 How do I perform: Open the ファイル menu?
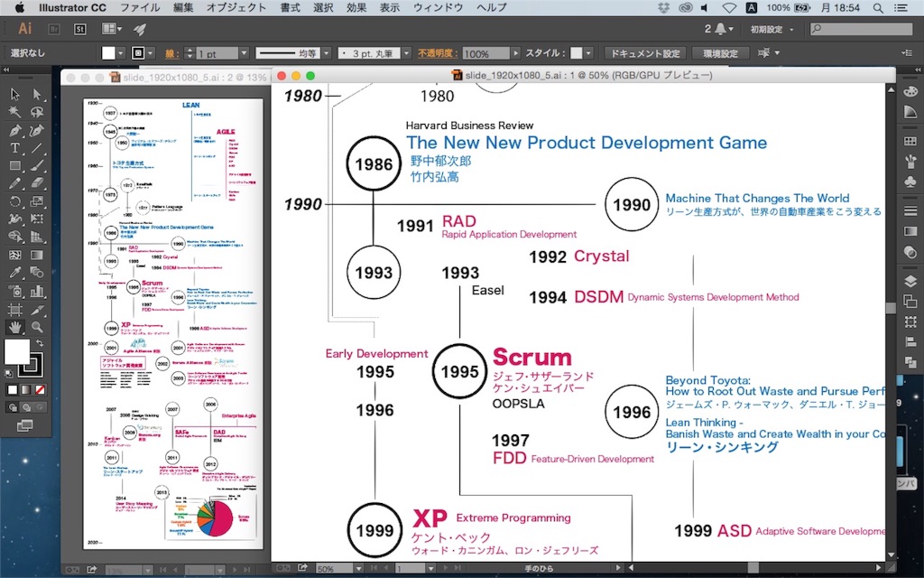tap(140, 7)
